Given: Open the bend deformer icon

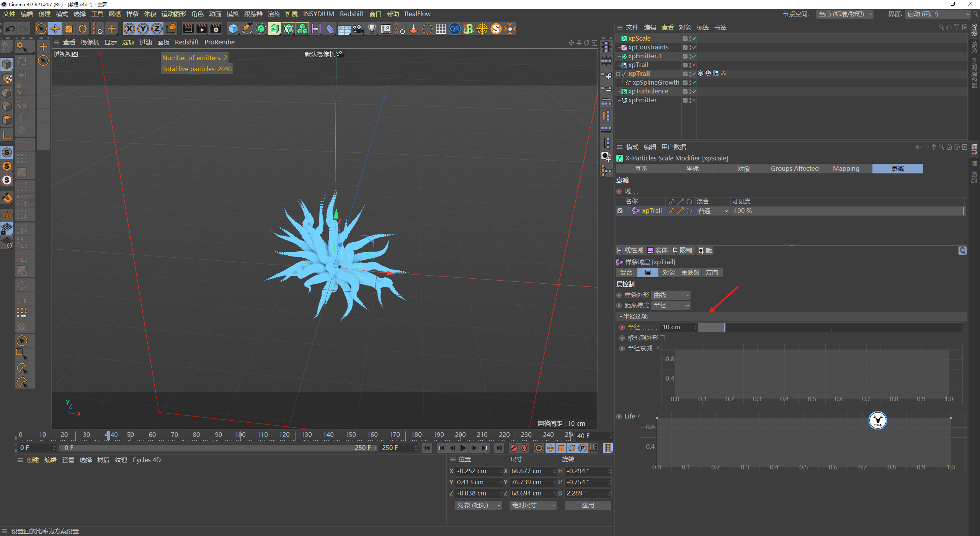Looking at the screenshot, I should (x=330, y=29).
